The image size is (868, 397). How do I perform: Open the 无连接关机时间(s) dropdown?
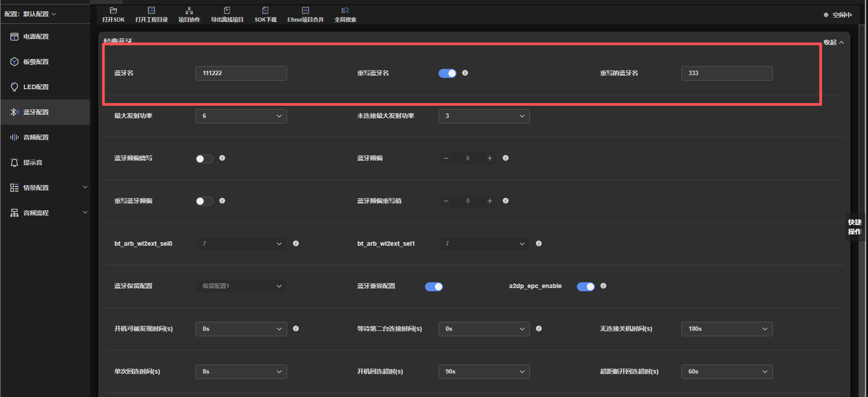pos(727,329)
